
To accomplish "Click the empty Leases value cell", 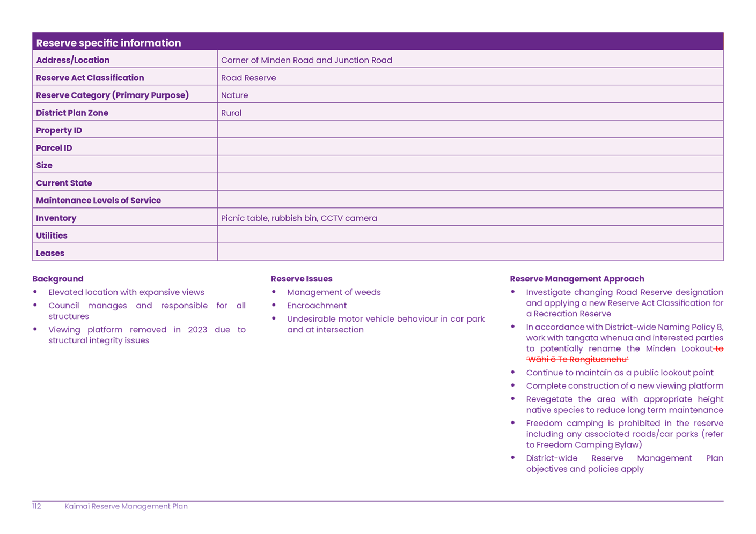I will point(470,253).
